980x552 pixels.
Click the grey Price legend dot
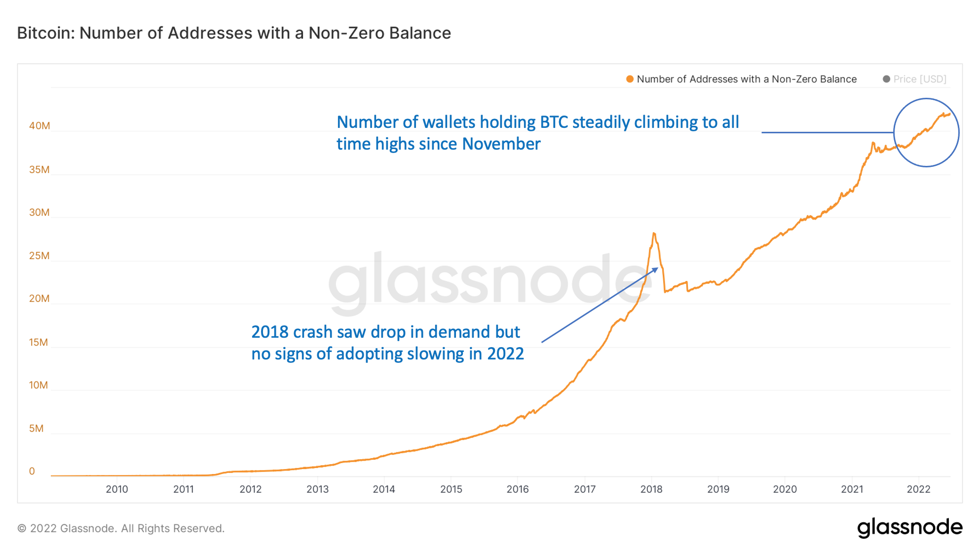886,79
